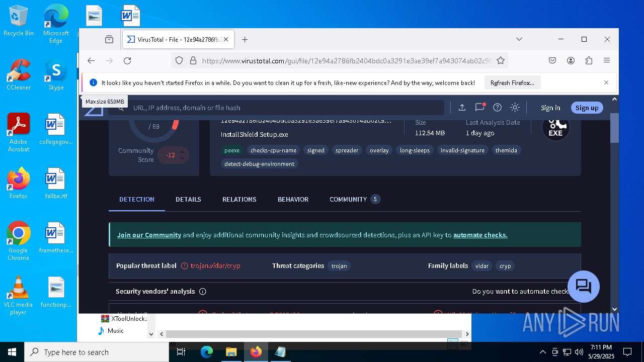Open the VirusTotal help question icon

pyautogui.click(x=497, y=107)
